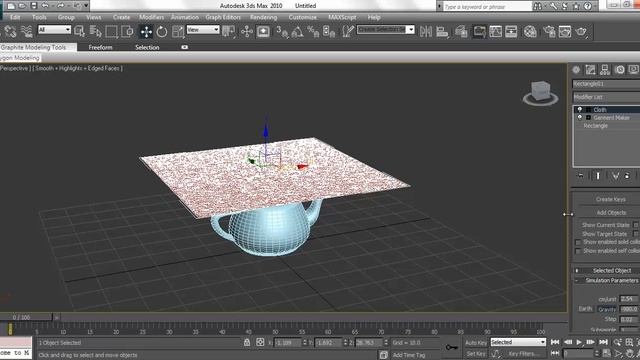The height and width of the screenshot is (360, 640).
Task: Choose the Select and Scale tool
Action: click(x=178, y=31)
